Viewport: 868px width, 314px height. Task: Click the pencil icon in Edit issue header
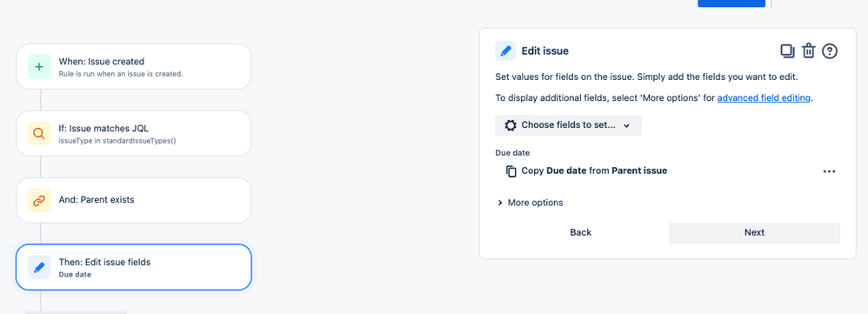tap(505, 51)
